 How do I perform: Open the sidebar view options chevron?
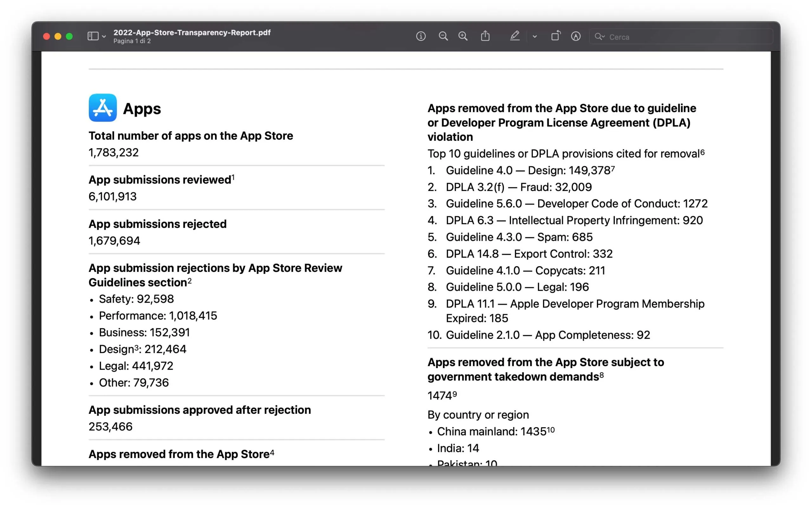103,36
